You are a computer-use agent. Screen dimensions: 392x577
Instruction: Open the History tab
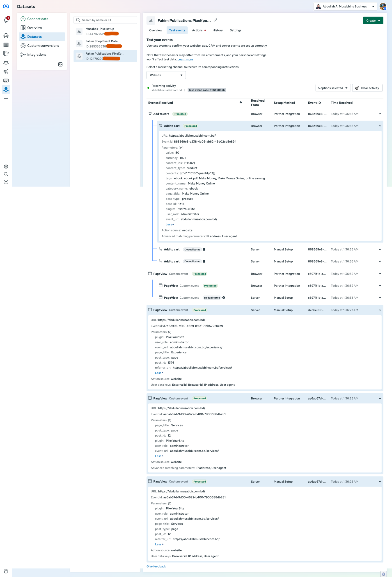click(x=218, y=30)
